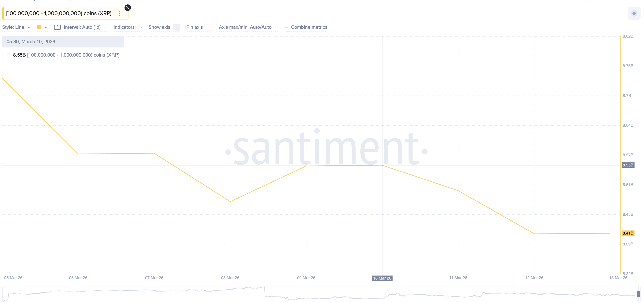Open the three-dot menu on the XRP metric
The width and height of the screenshot is (644, 303).
click(119, 13)
